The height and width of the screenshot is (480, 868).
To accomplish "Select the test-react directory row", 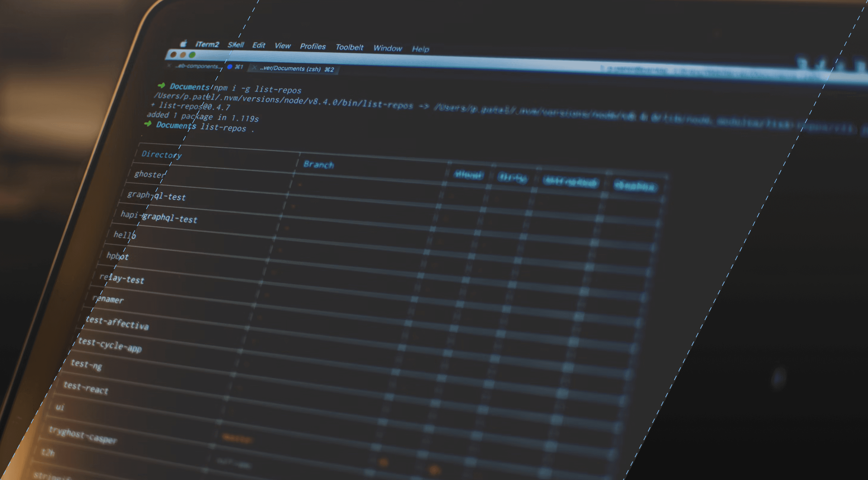I will click(x=86, y=388).
